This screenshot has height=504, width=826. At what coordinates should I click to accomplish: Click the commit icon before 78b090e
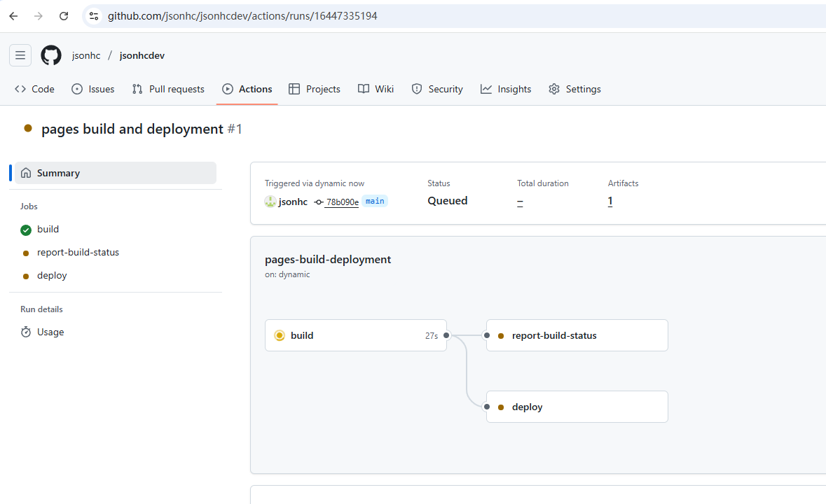[319, 202]
